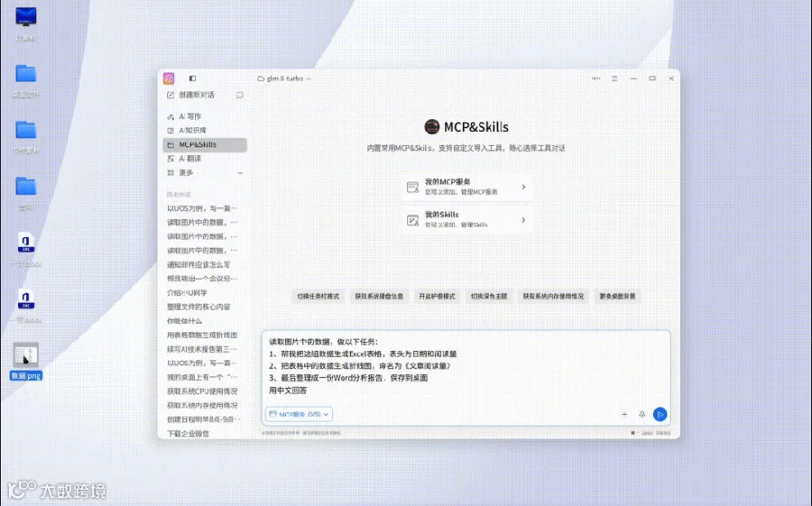
Task: Click the MCP&Skills heading logo icon
Action: [432, 126]
